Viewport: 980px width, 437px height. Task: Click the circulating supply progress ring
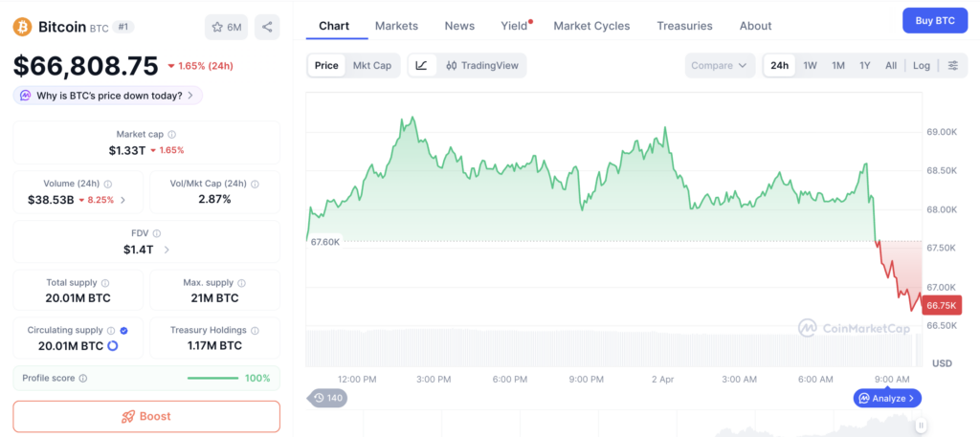click(x=113, y=346)
